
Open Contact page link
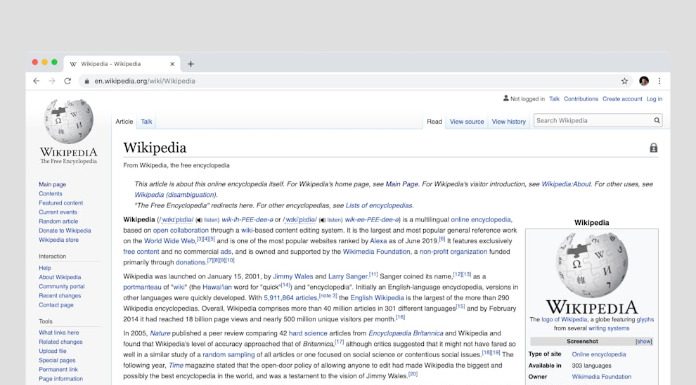tap(56, 305)
